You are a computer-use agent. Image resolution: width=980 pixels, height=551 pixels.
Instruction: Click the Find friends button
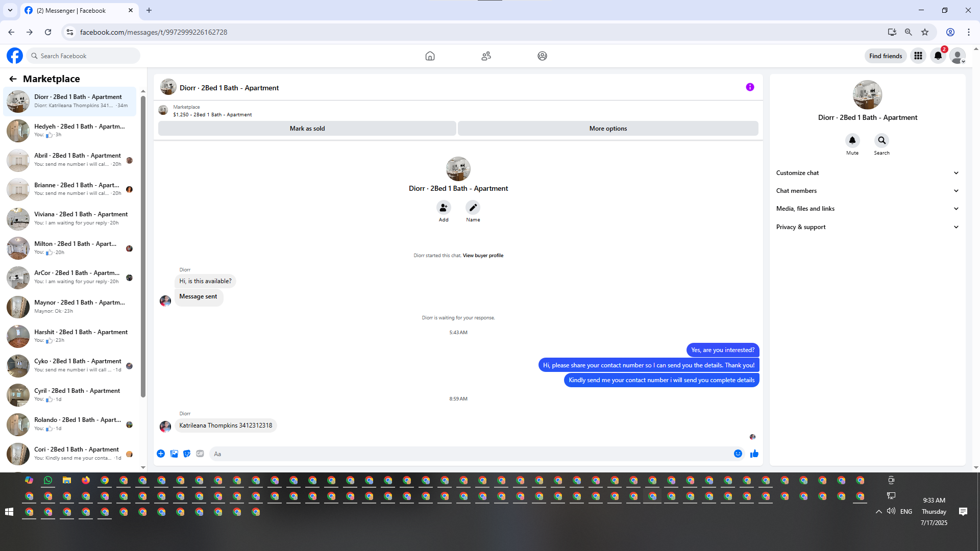click(x=886, y=56)
